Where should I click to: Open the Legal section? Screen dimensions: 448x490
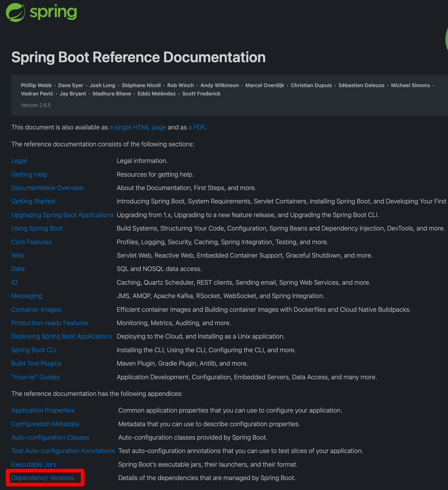19,161
